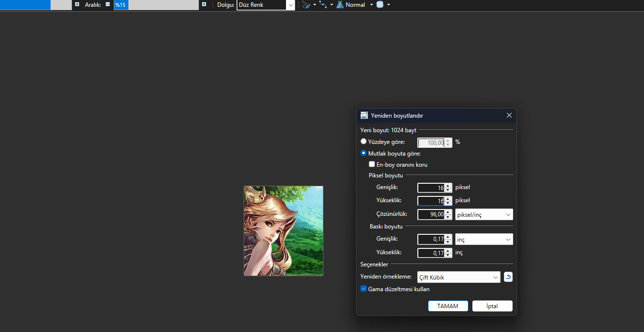Reset resampling with the undo arrow icon
The width and height of the screenshot is (644, 332).
tap(508, 277)
